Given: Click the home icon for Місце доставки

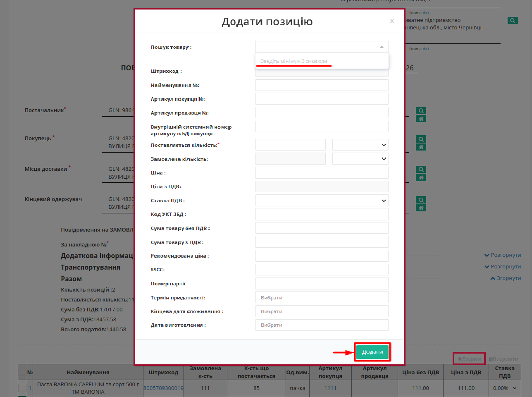Looking at the screenshot, I should click(421, 178).
